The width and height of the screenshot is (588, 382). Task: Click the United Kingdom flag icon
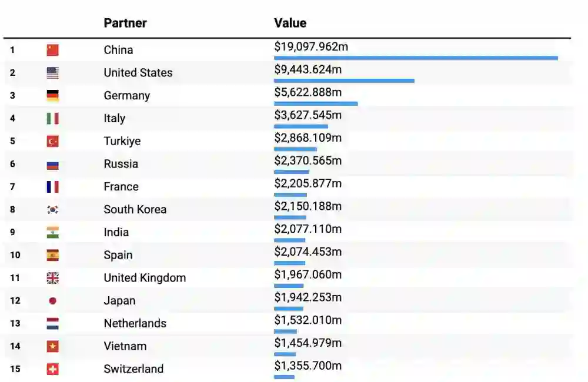point(53,278)
